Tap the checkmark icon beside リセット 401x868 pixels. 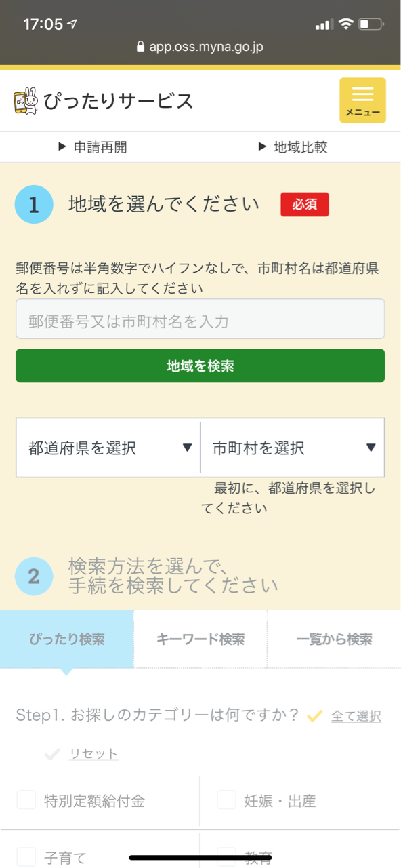tap(52, 753)
